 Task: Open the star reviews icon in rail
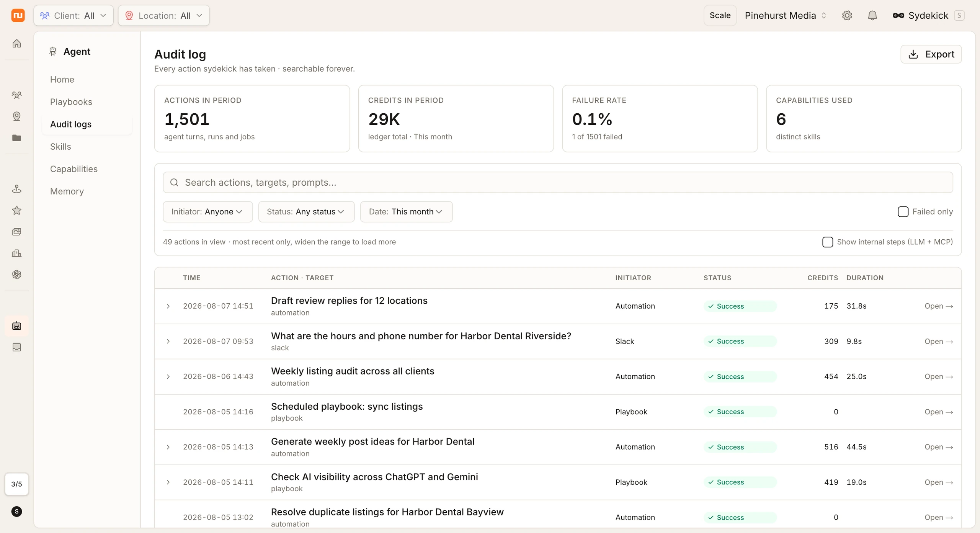16,210
